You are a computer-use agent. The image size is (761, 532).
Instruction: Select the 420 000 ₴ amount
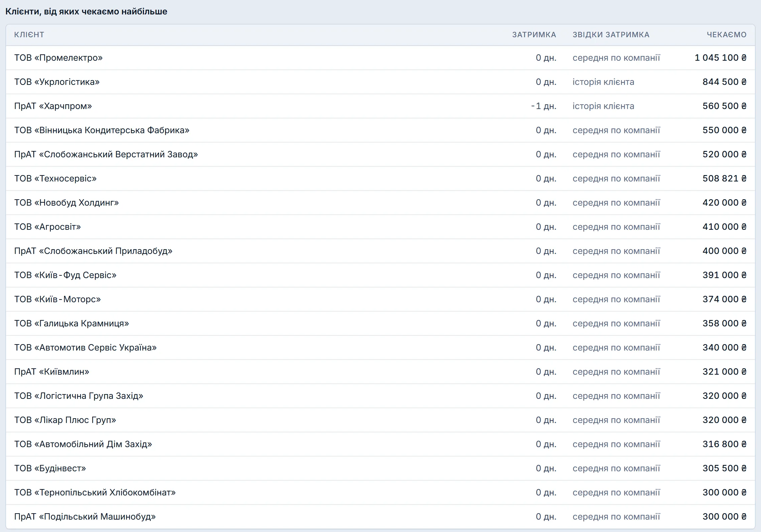[725, 203]
